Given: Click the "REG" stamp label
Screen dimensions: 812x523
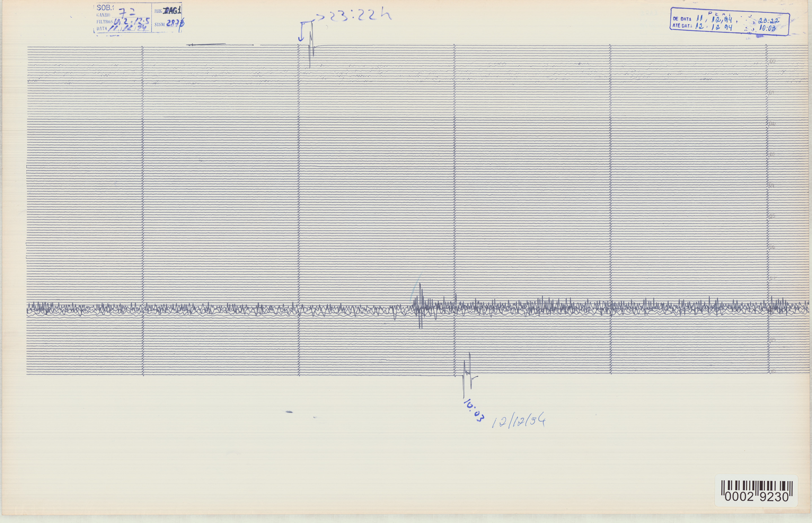Looking at the screenshot, I should (x=158, y=11).
